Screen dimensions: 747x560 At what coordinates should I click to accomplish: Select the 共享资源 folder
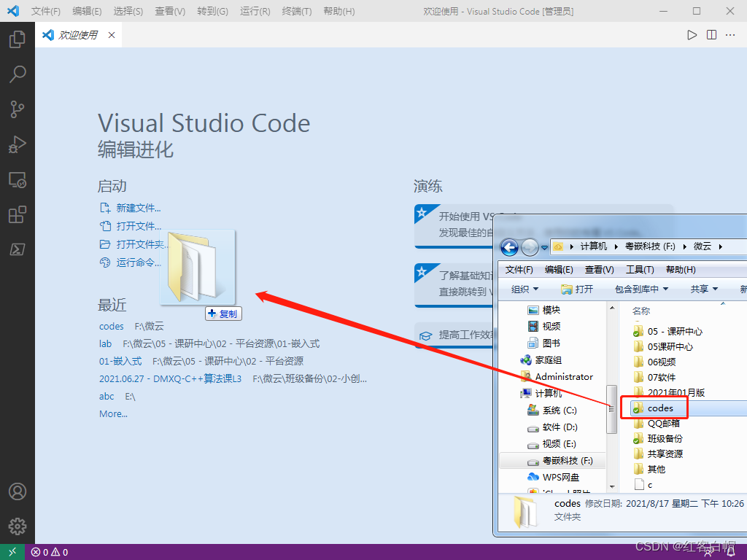(658, 454)
